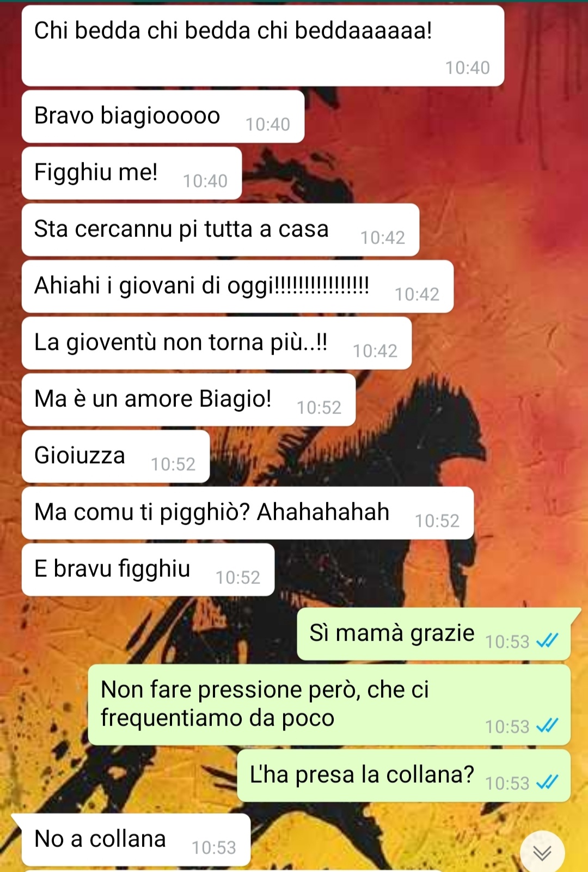Tap the 'Gioiuzza' message bubble
Viewport: 588px width, 872px height.
115,456
